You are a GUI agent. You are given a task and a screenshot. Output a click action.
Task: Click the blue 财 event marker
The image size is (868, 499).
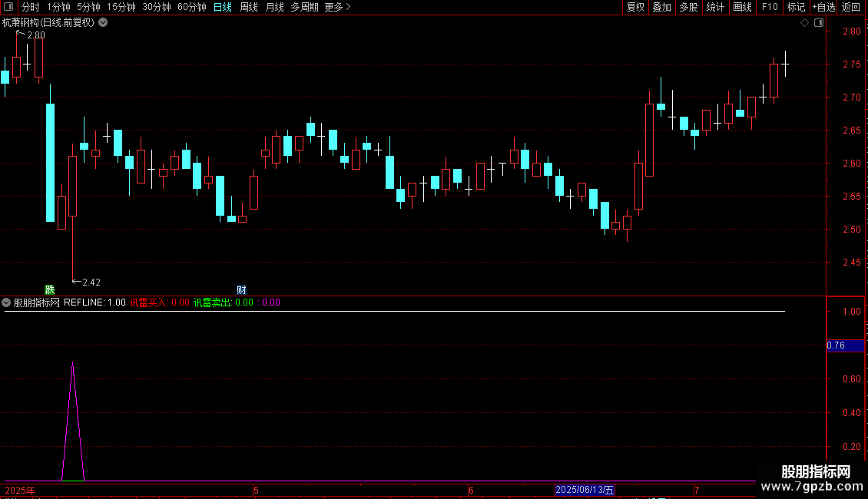point(241,289)
